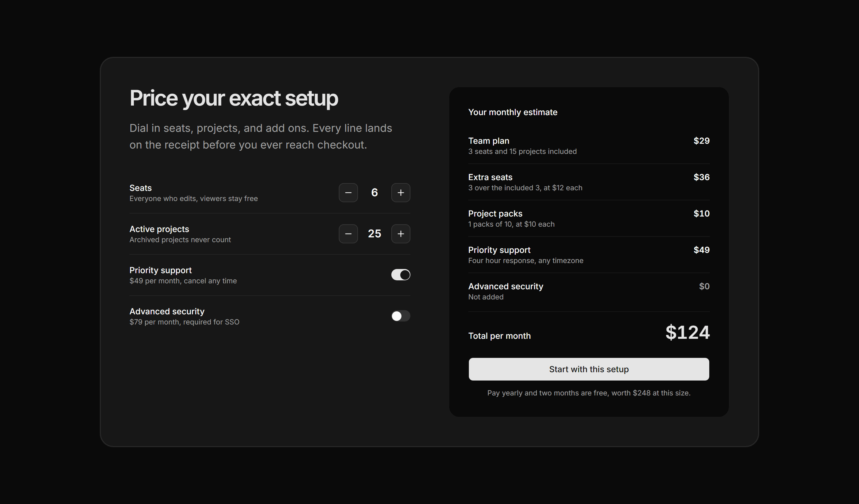Click the Pay yearly two months free note
859x504 pixels.
coord(589,393)
